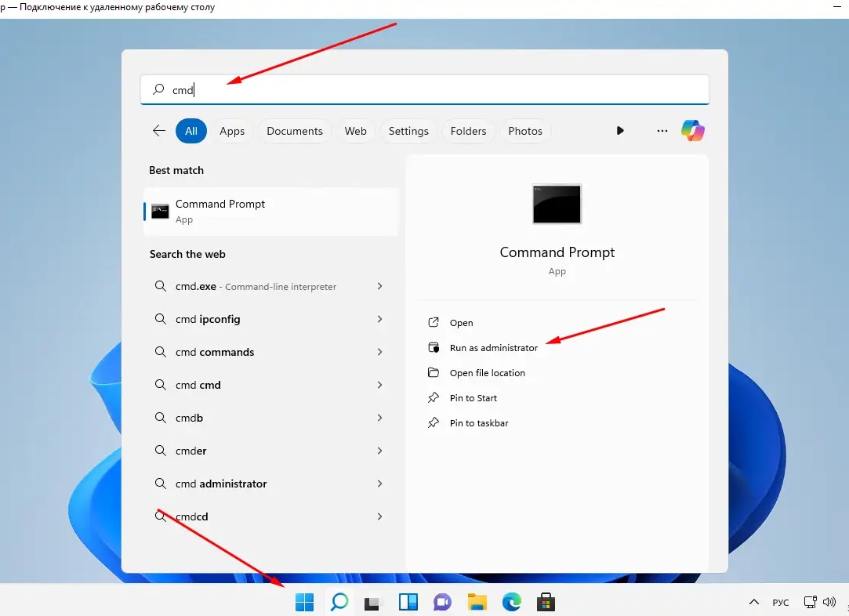This screenshot has width=849, height=616.
Task: Switch to the Apps filter tab
Action: (x=232, y=131)
